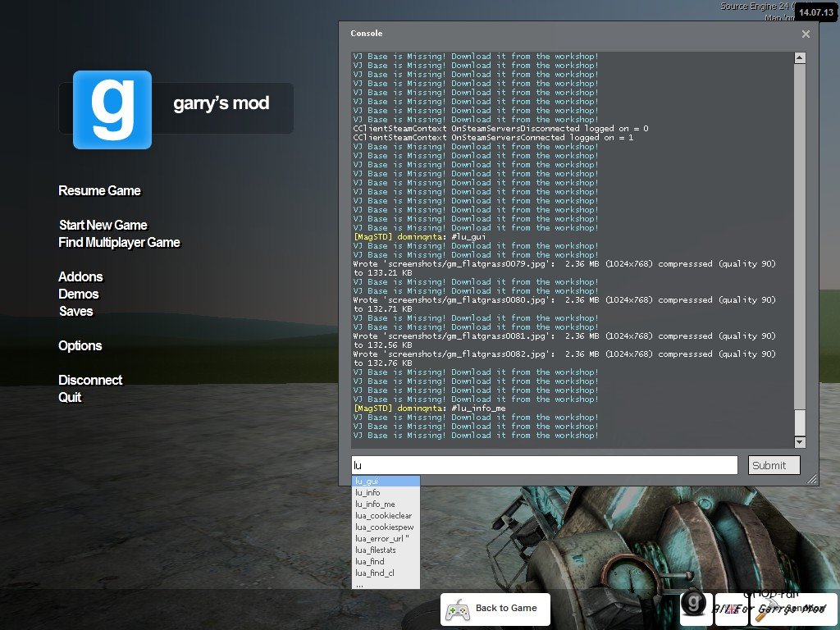Viewport: 840px width, 630px height.
Task: Select Start New Game
Action: (103, 225)
